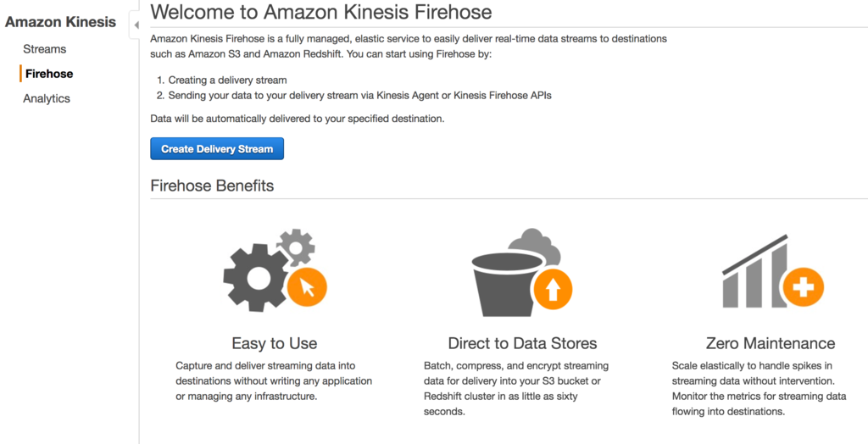Open Streams in the sidebar
868x444 pixels.
click(44, 49)
